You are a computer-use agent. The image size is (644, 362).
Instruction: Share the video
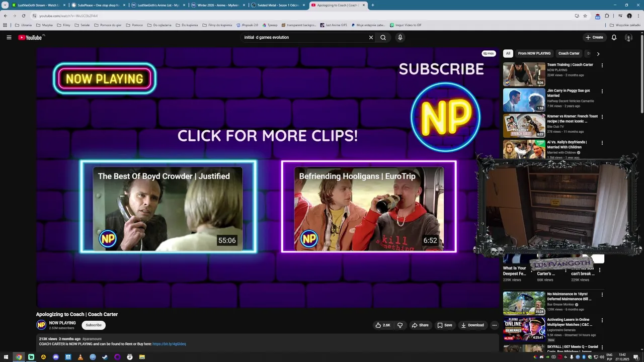420,325
